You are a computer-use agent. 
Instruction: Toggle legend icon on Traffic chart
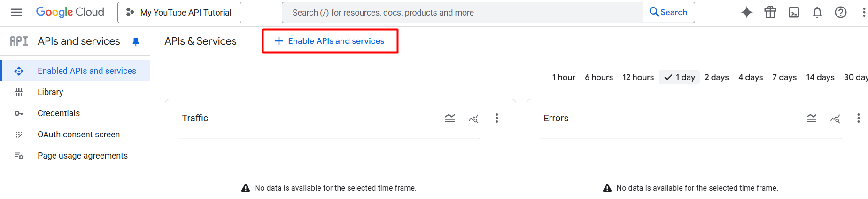(450, 119)
